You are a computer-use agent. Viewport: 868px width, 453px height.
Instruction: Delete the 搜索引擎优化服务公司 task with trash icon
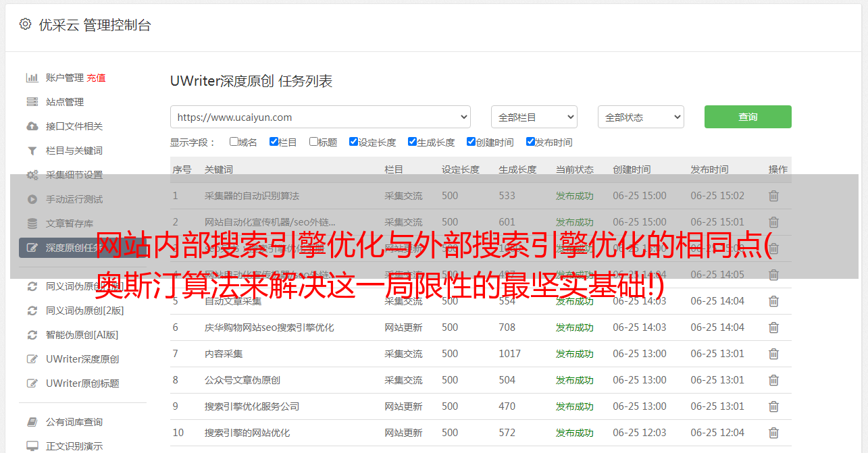pos(774,406)
